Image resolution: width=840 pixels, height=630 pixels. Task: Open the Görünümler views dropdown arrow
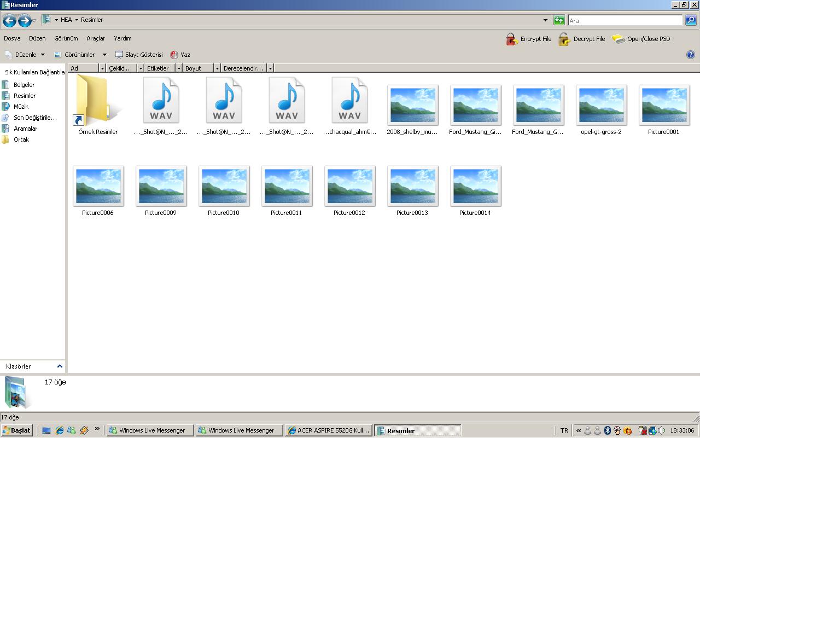click(x=104, y=55)
